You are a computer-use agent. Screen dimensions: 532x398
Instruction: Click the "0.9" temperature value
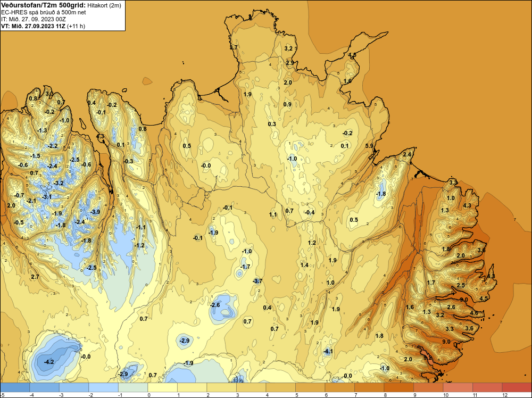click(287, 104)
